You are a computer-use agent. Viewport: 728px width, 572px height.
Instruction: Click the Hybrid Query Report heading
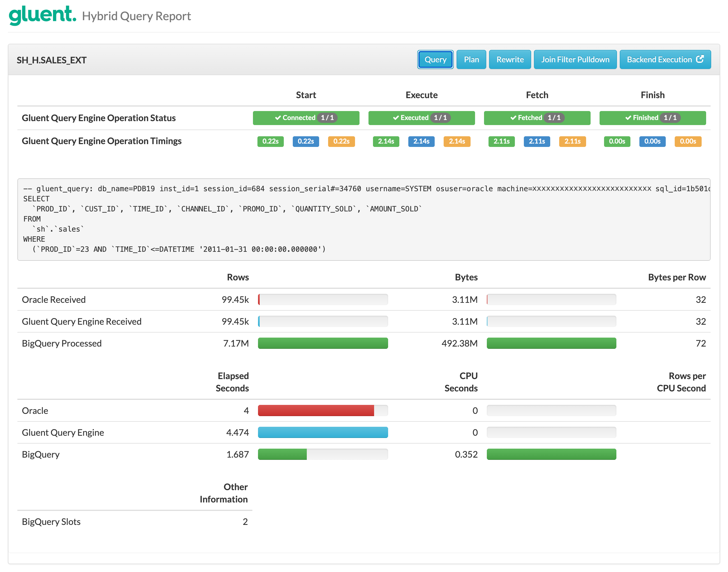pos(136,16)
